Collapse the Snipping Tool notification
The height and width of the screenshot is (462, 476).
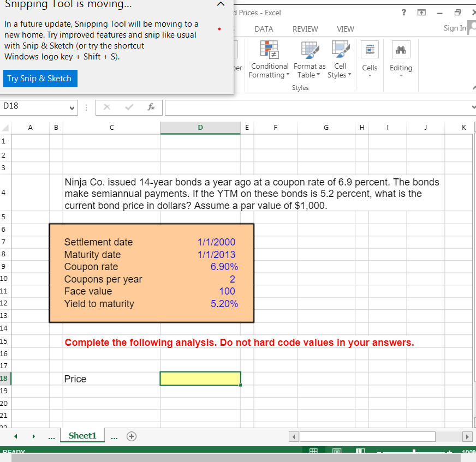coord(221,4)
